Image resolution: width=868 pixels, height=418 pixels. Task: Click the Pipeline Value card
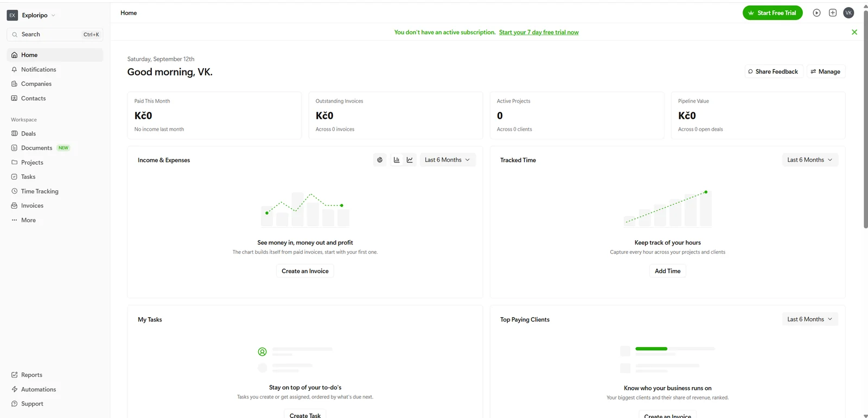(x=758, y=115)
